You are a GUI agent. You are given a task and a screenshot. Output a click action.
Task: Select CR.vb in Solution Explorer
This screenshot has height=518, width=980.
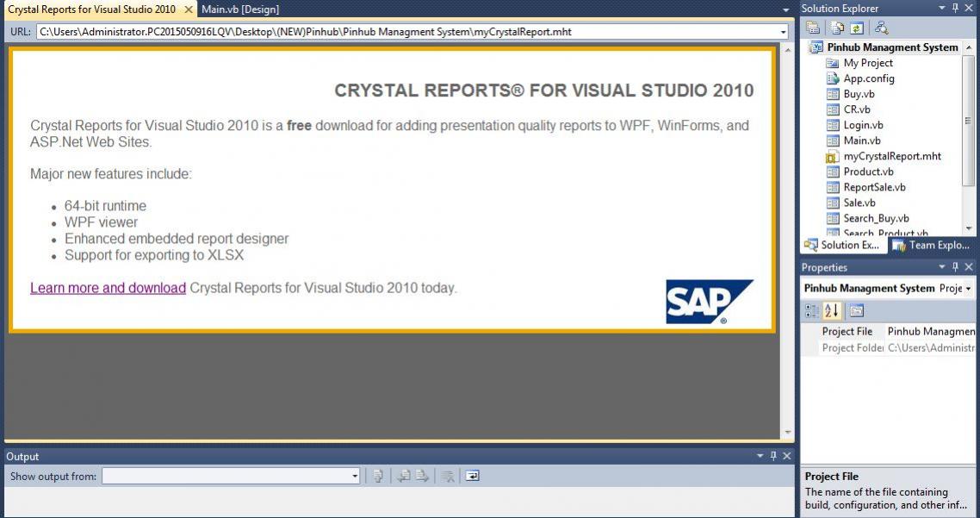pos(857,109)
